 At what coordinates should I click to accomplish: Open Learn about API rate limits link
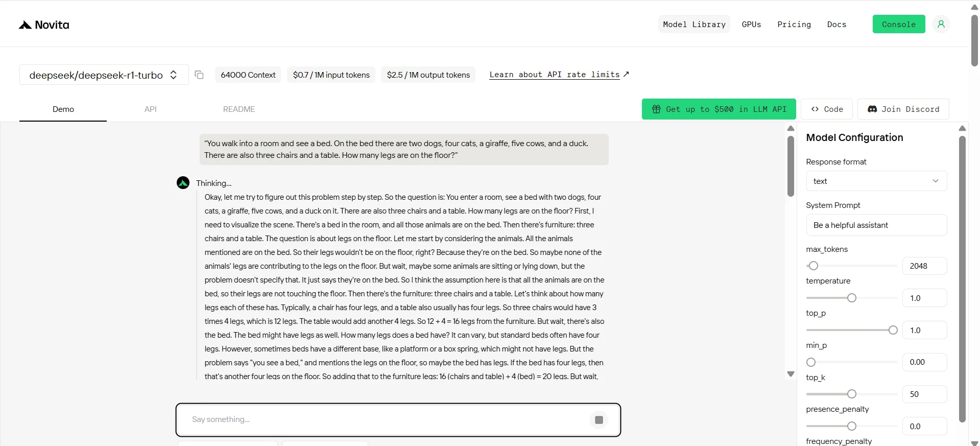pyautogui.click(x=559, y=75)
